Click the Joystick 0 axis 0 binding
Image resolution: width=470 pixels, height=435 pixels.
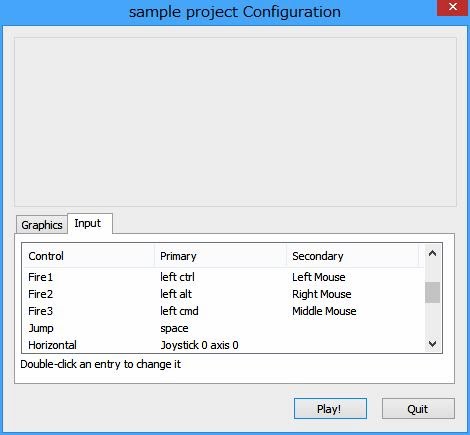click(x=199, y=345)
